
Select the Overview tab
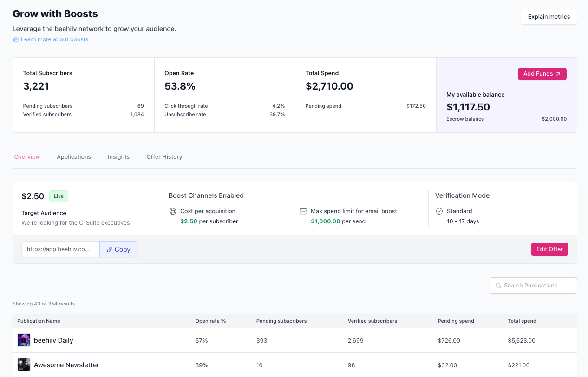tap(27, 157)
